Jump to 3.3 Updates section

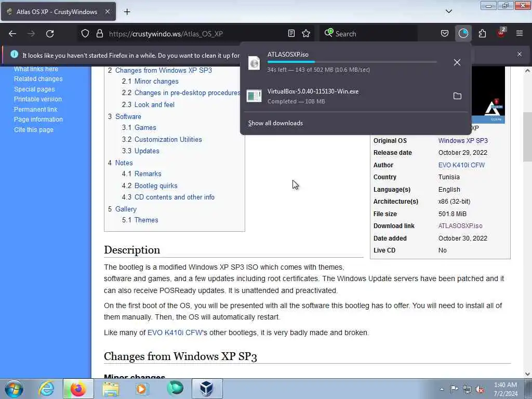147,151
